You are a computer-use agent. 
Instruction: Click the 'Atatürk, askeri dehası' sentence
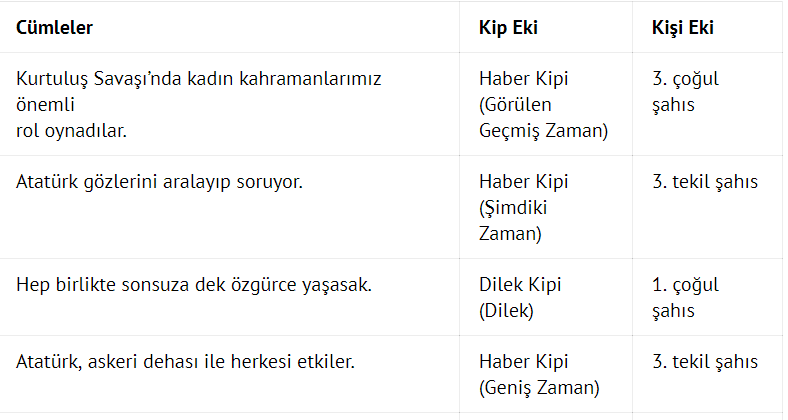tap(187, 362)
